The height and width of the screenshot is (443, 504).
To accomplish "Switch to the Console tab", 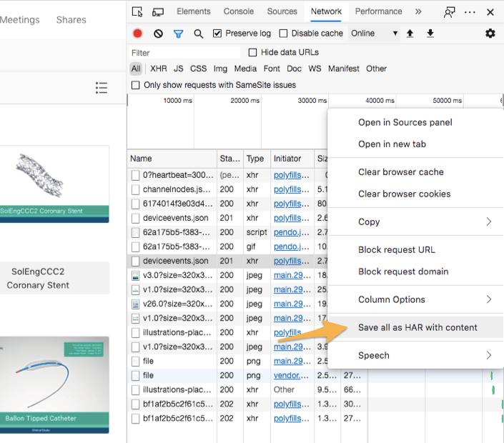I will (x=238, y=11).
